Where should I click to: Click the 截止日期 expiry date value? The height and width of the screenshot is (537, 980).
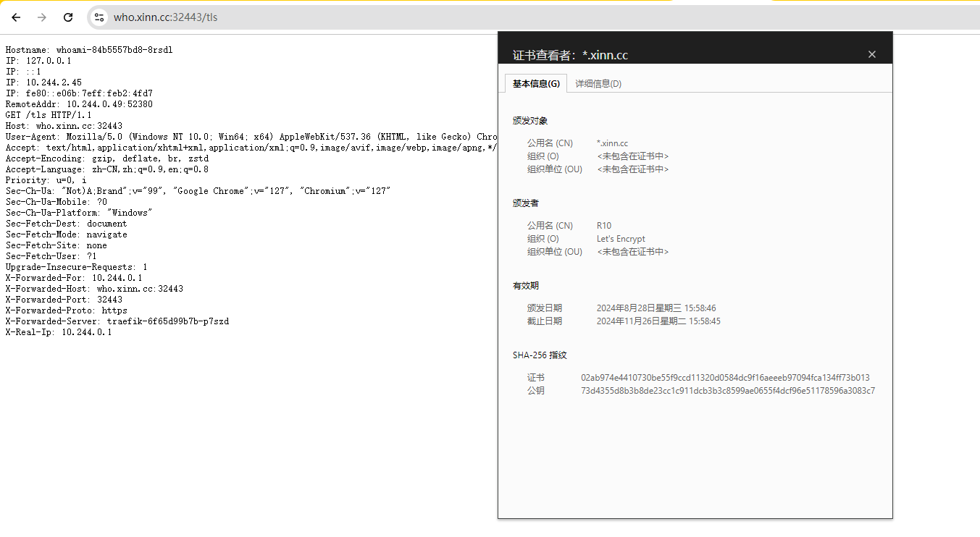click(x=658, y=321)
